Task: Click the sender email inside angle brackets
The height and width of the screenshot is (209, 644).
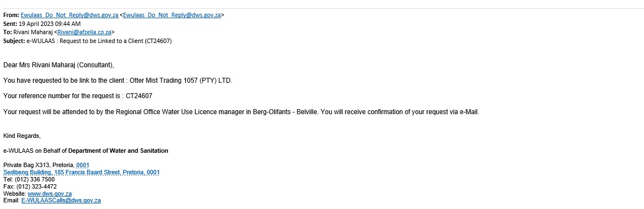Action: tap(172, 15)
